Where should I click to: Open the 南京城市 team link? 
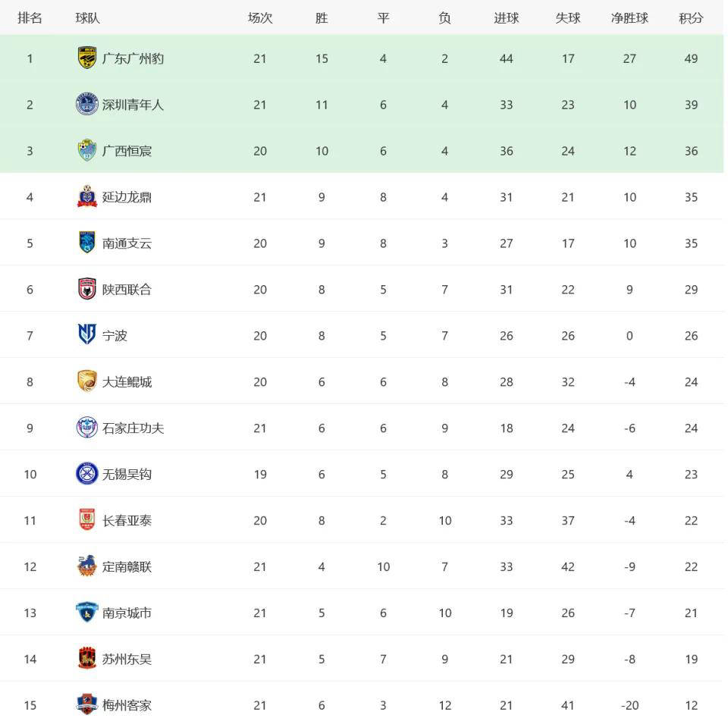click(127, 613)
